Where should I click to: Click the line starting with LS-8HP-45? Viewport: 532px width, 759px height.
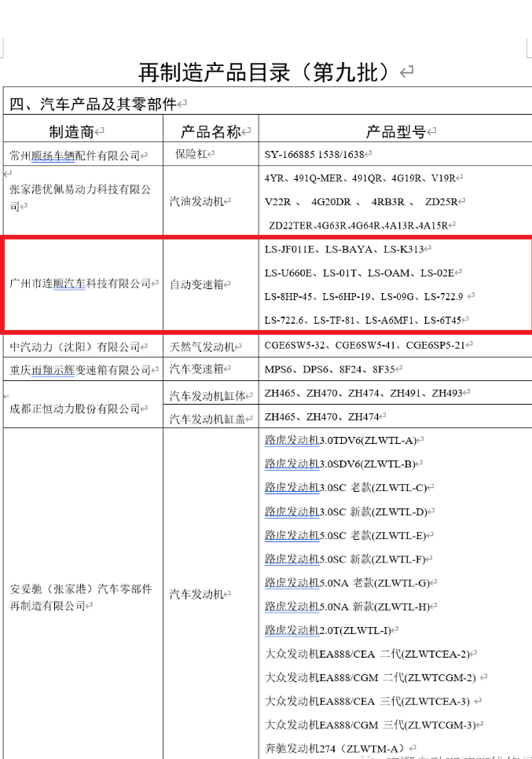pos(364,296)
